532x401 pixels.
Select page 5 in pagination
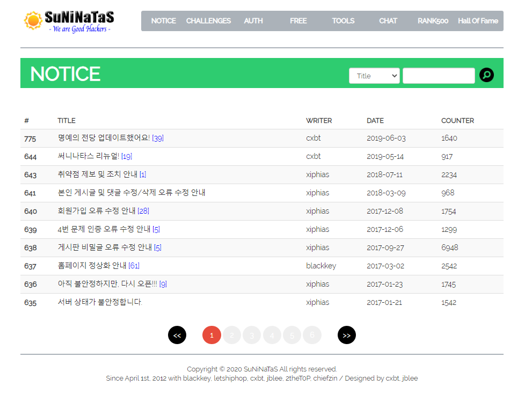(x=292, y=335)
